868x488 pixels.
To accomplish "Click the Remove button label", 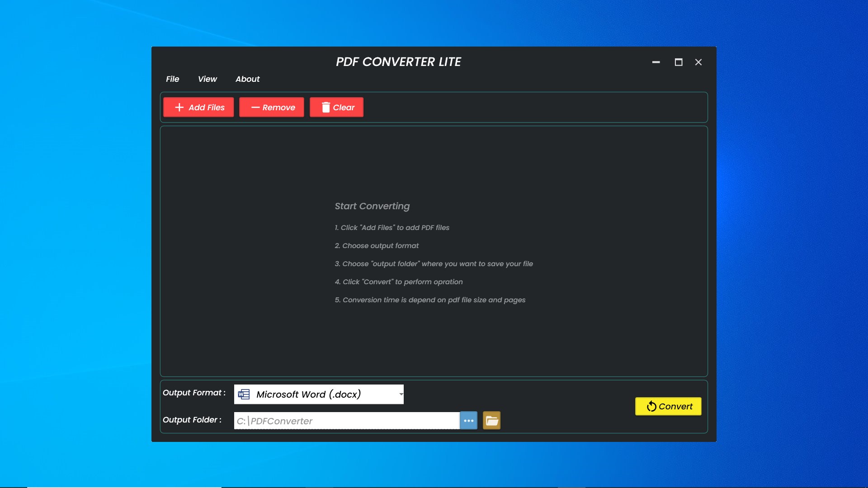I will pos(278,108).
